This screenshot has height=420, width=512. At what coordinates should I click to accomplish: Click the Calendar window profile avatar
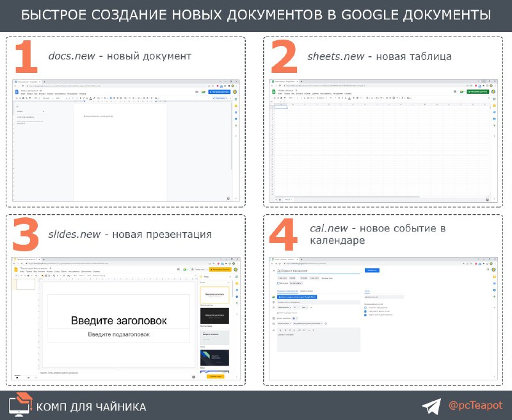pos(493,270)
